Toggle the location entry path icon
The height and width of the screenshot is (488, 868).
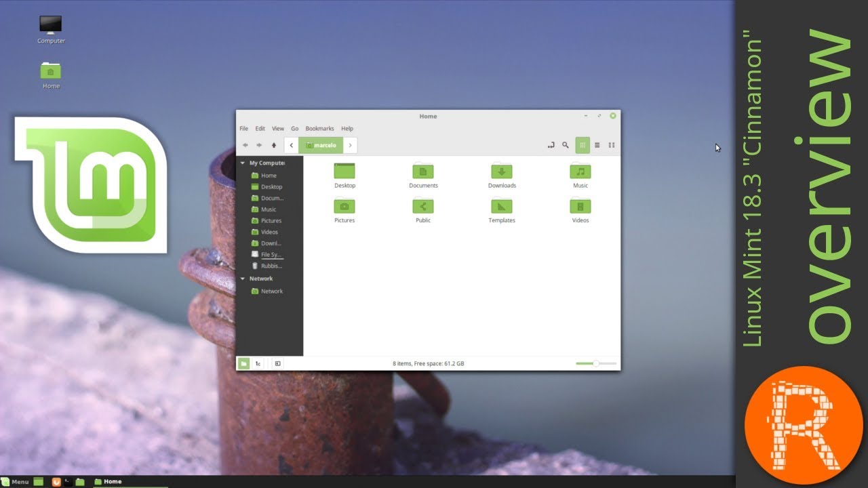551,145
